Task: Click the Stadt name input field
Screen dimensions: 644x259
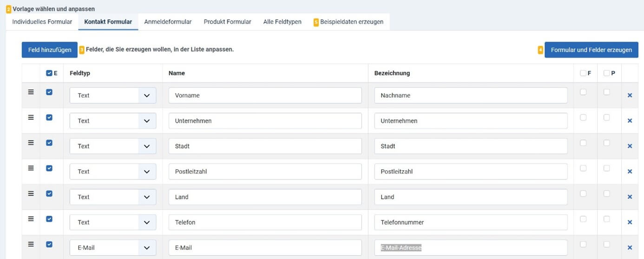Action: click(x=265, y=146)
